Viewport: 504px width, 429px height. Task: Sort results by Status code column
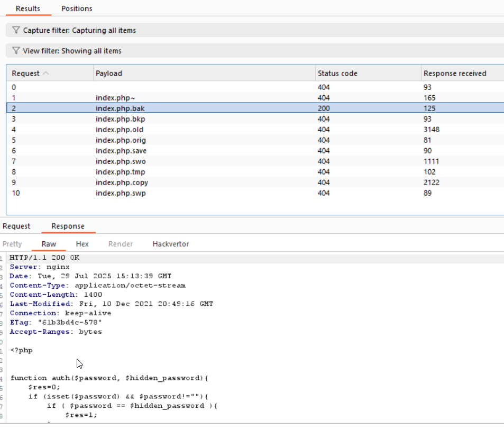(x=337, y=74)
